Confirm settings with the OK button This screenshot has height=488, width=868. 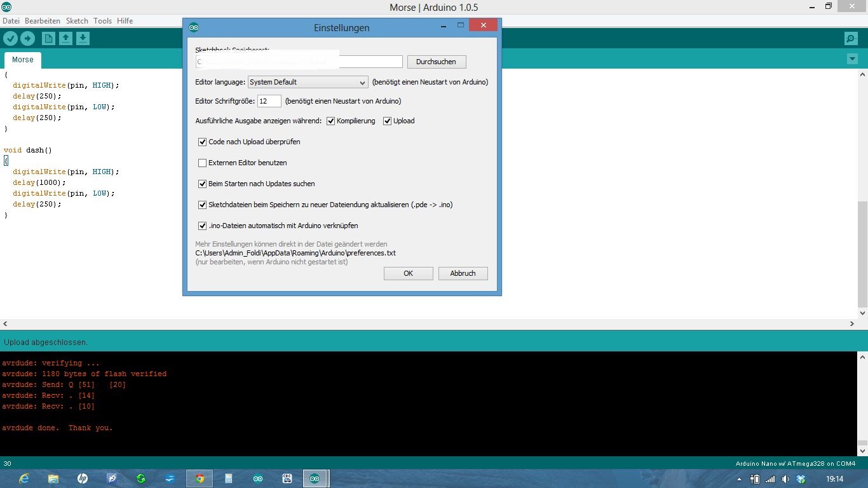(x=409, y=273)
